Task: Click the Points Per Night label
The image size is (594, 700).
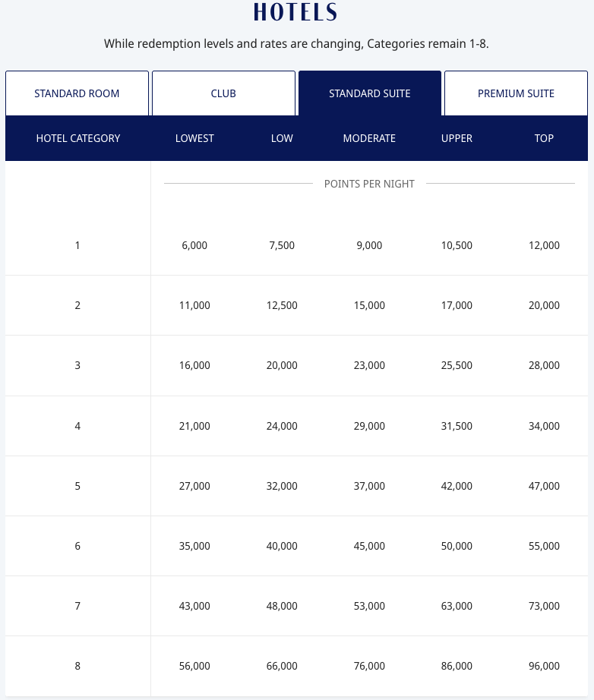Action: click(369, 184)
